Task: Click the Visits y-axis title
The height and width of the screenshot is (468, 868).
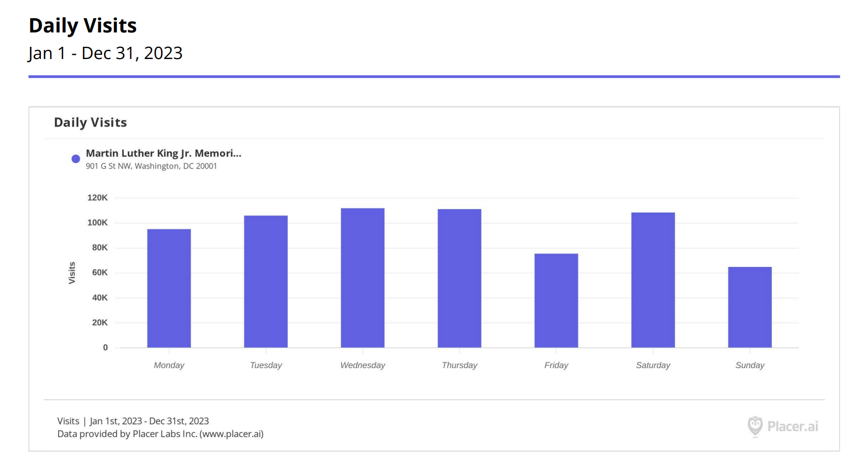Action: pos(72,273)
